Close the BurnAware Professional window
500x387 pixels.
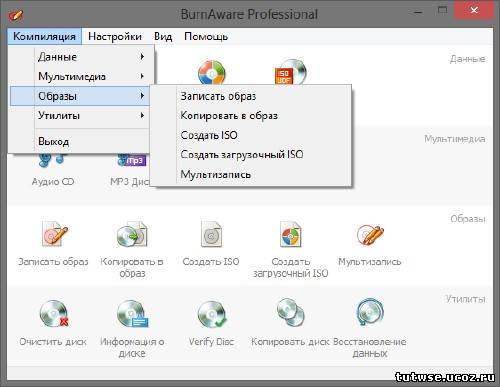(x=474, y=11)
